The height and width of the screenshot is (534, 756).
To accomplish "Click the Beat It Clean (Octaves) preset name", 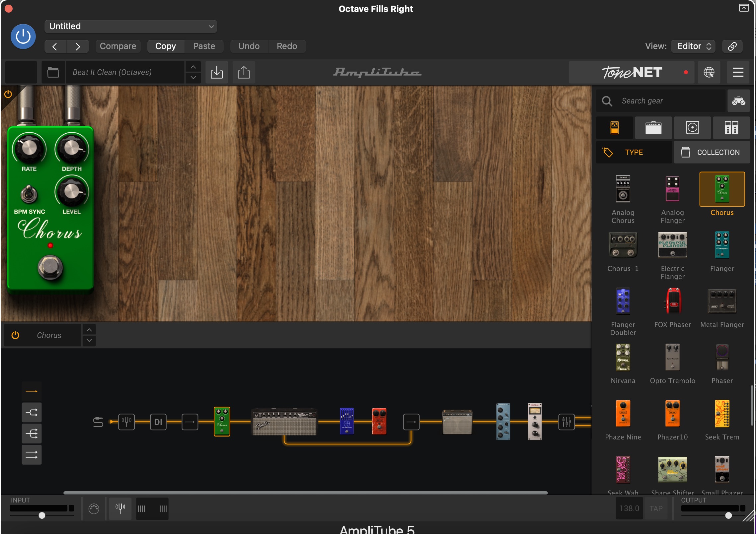I will [125, 72].
